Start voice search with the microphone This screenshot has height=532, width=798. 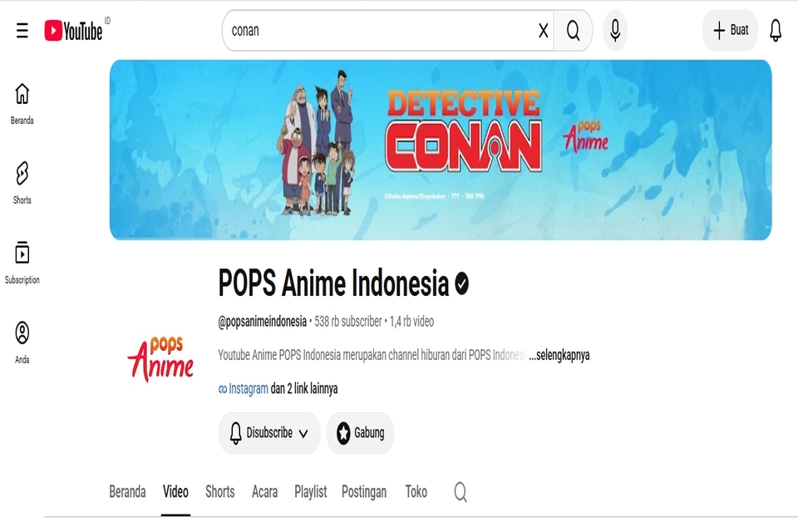(x=615, y=31)
